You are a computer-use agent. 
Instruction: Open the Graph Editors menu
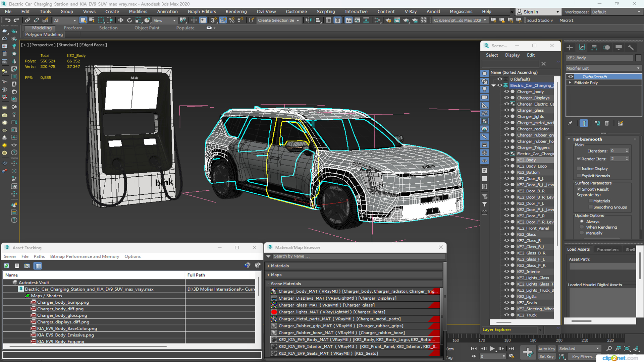pyautogui.click(x=202, y=11)
